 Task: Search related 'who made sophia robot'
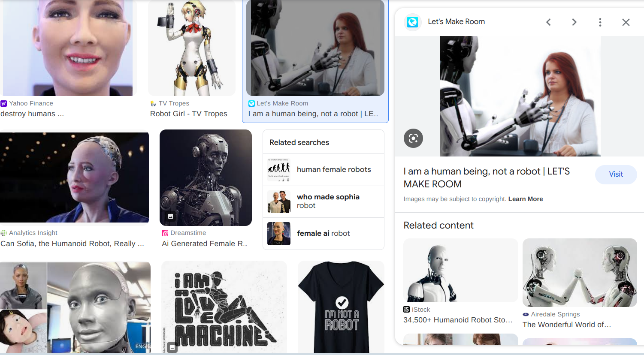tap(324, 202)
